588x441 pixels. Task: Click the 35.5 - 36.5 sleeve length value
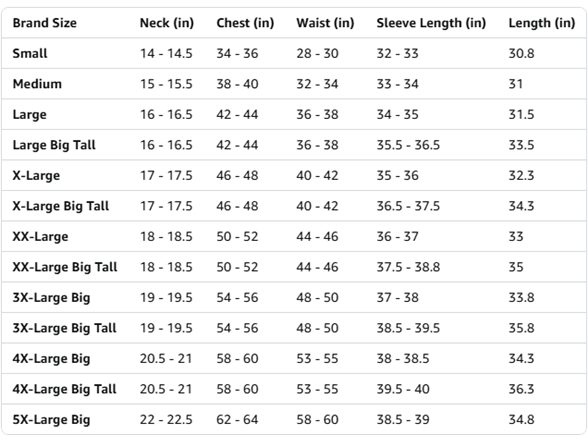[x=408, y=145]
